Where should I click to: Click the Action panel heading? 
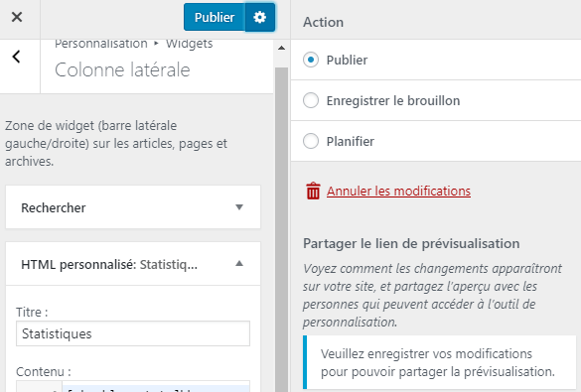pyautogui.click(x=323, y=22)
